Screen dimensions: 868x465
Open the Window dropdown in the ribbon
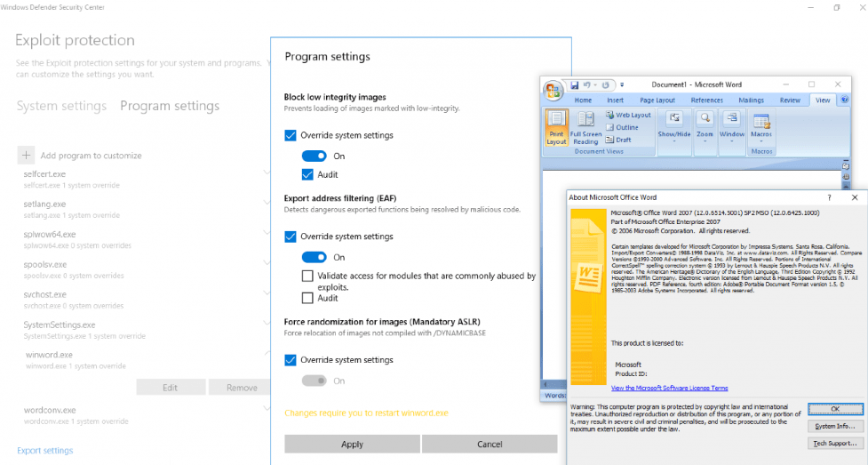pos(732,127)
